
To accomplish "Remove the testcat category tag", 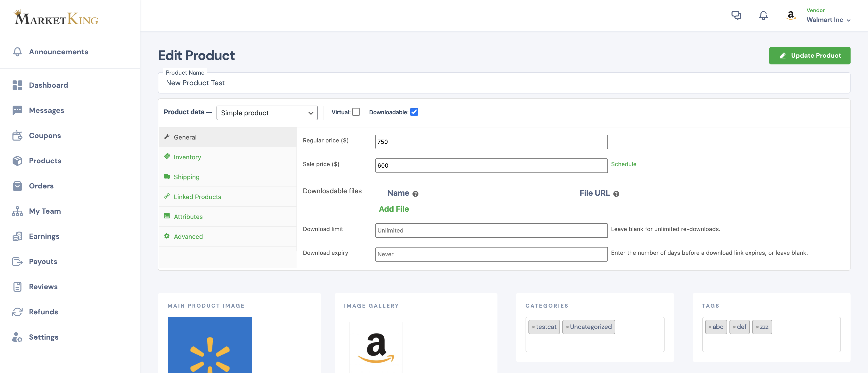I will point(533,327).
